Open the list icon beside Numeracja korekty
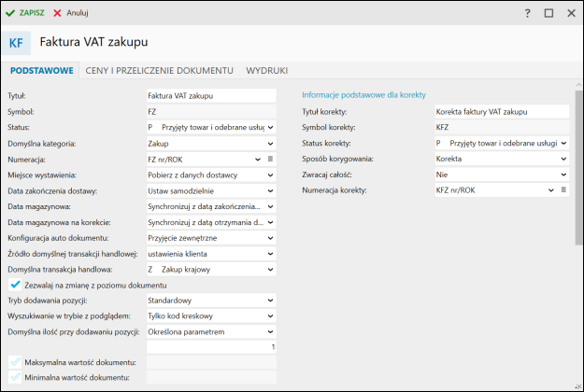The image size is (584, 392). coord(563,190)
